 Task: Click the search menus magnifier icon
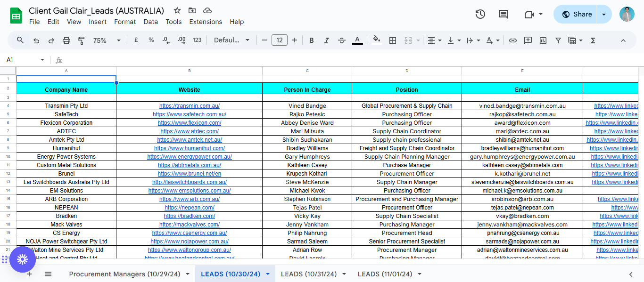(20, 40)
